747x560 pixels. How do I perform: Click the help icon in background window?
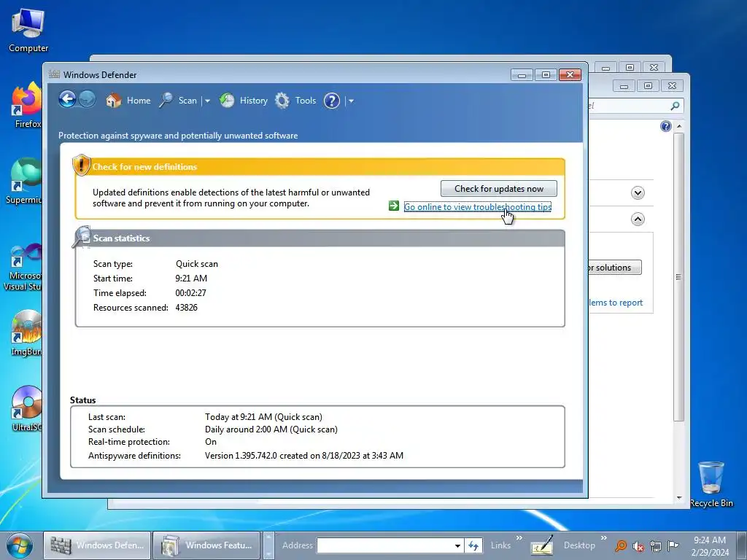666,125
